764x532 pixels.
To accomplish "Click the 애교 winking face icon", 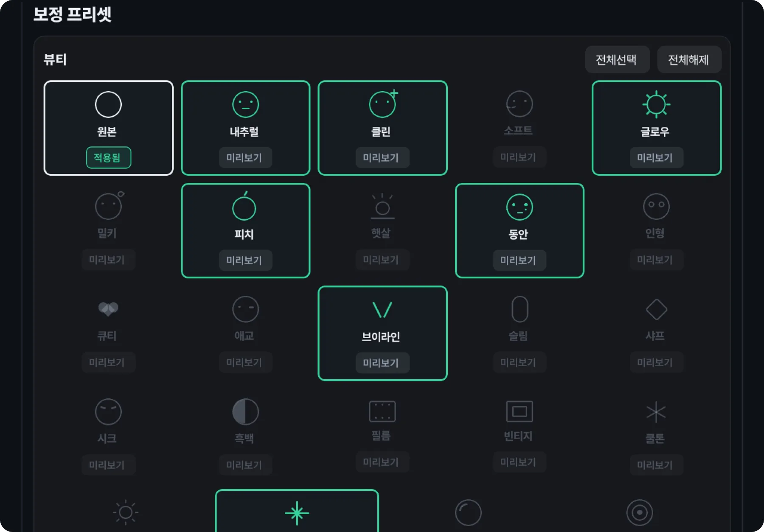I will (x=245, y=309).
